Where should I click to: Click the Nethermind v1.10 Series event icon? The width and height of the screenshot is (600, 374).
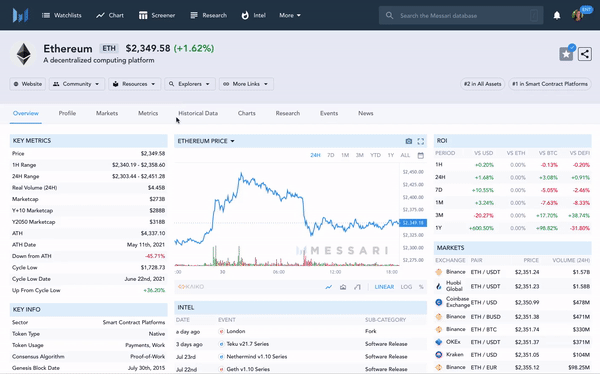[x=221, y=356]
